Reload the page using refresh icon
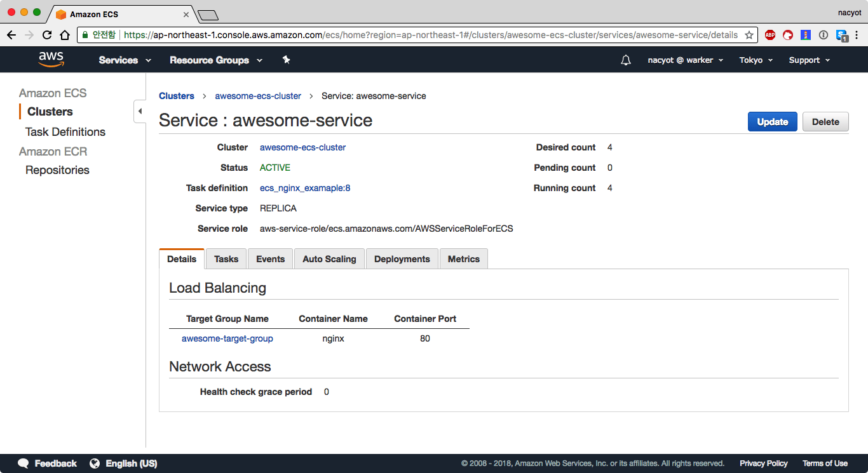The image size is (868, 473). [47, 35]
